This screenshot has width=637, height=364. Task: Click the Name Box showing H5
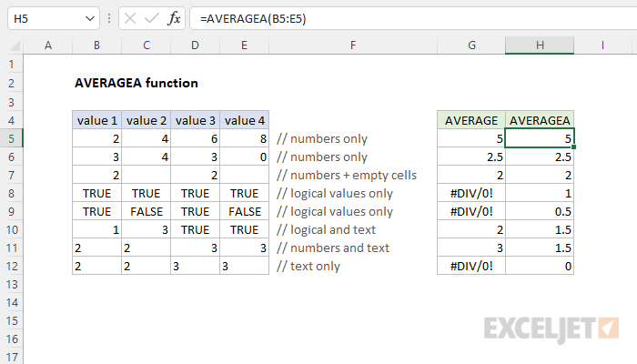click(53, 19)
